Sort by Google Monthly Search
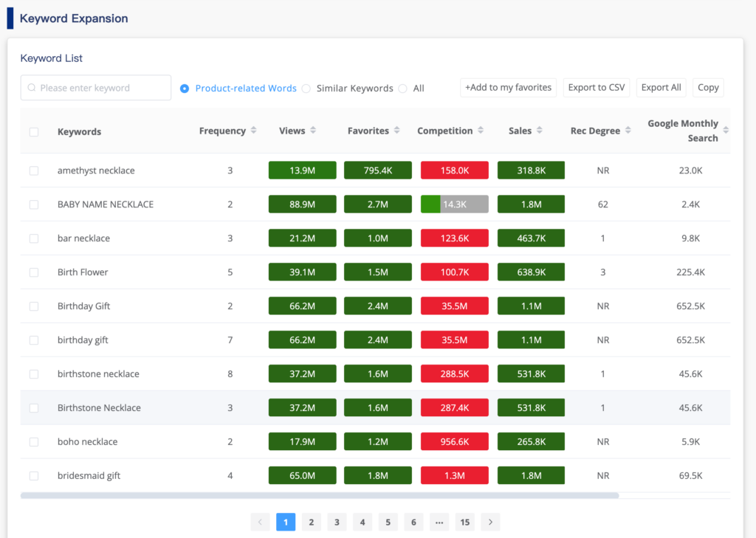This screenshot has width=756, height=538. pyautogui.click(x=726, y=131)
